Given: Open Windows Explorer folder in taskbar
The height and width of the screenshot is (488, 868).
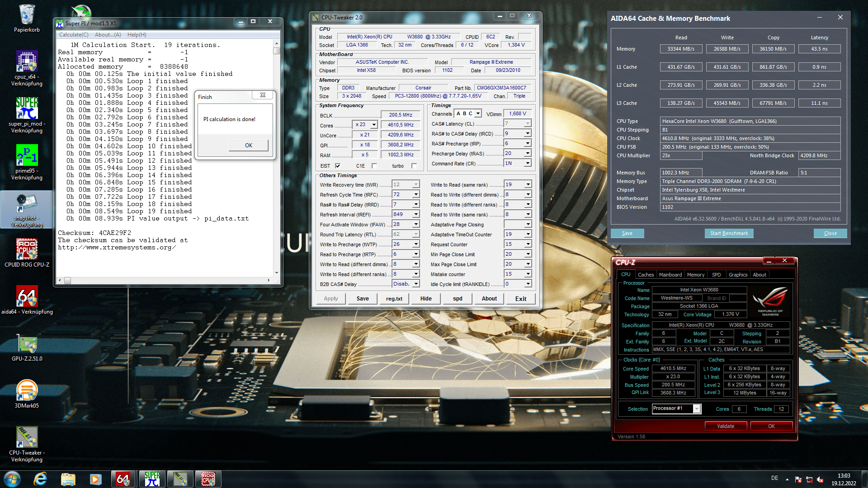Looking at the screenshot, I should (68, 479).
